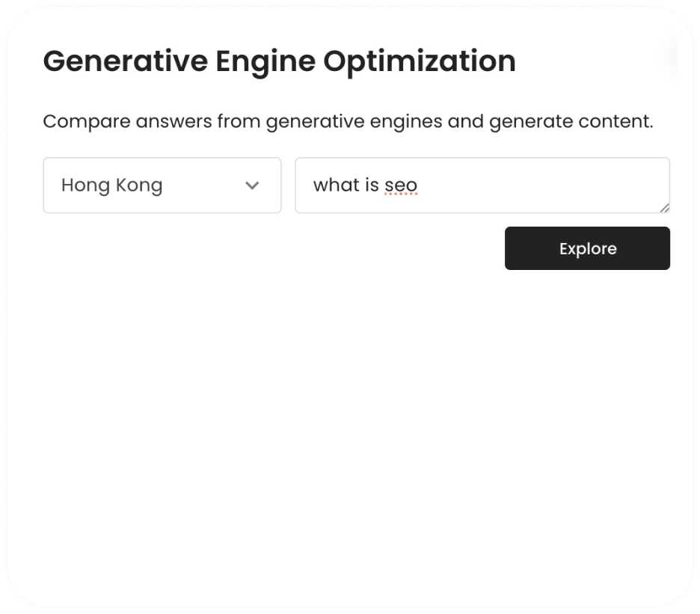700x614 pixels.
Task: Click the word "Compare" in the subtitle
Action: click(86, 121)
